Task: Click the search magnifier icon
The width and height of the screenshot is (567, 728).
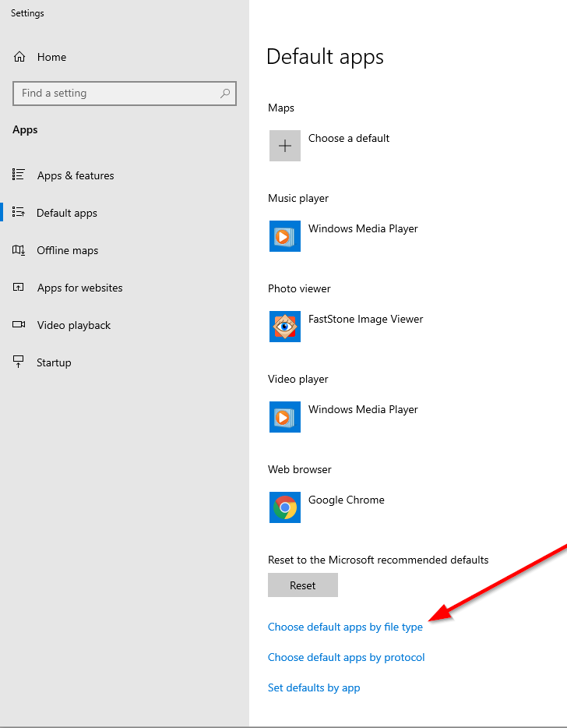Action: point(225,94)
